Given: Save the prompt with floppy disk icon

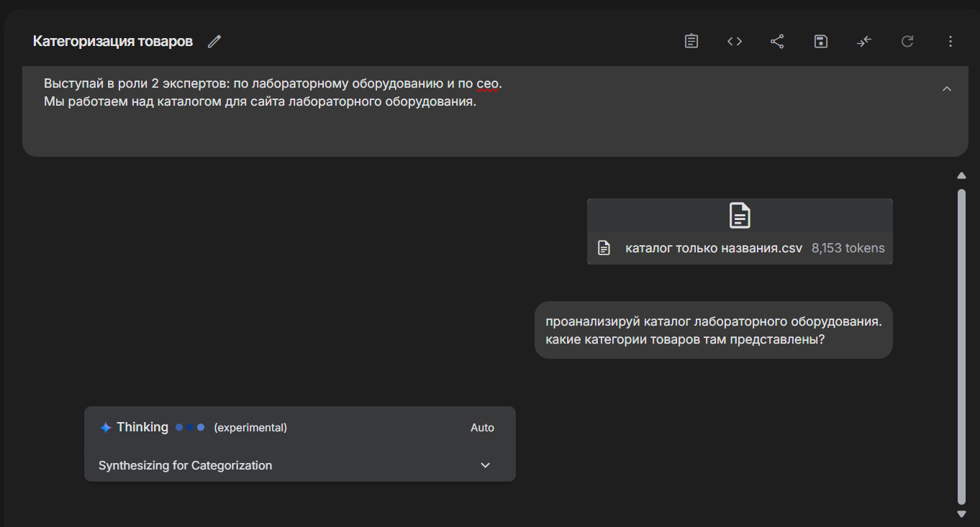Looking at the screenshot, I should (x=820, y=42).
